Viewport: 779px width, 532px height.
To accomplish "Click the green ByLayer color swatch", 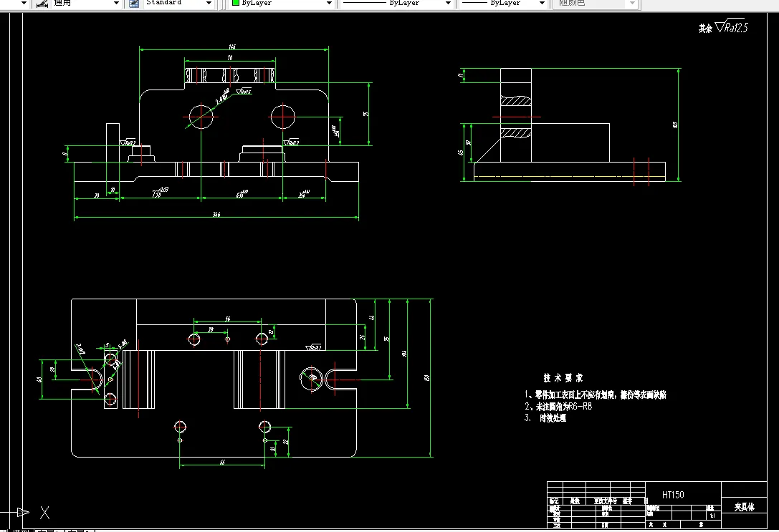I will [236, 2].
